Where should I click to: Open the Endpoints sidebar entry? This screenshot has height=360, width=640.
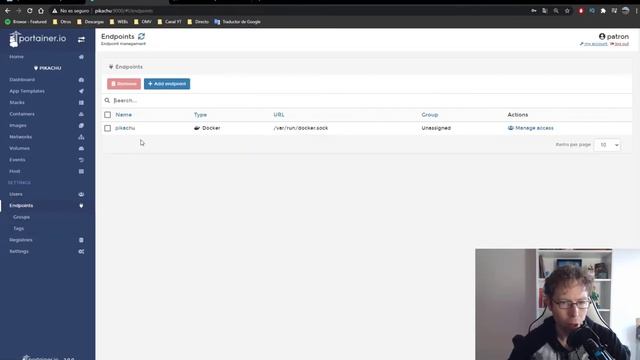pos(21,205)
